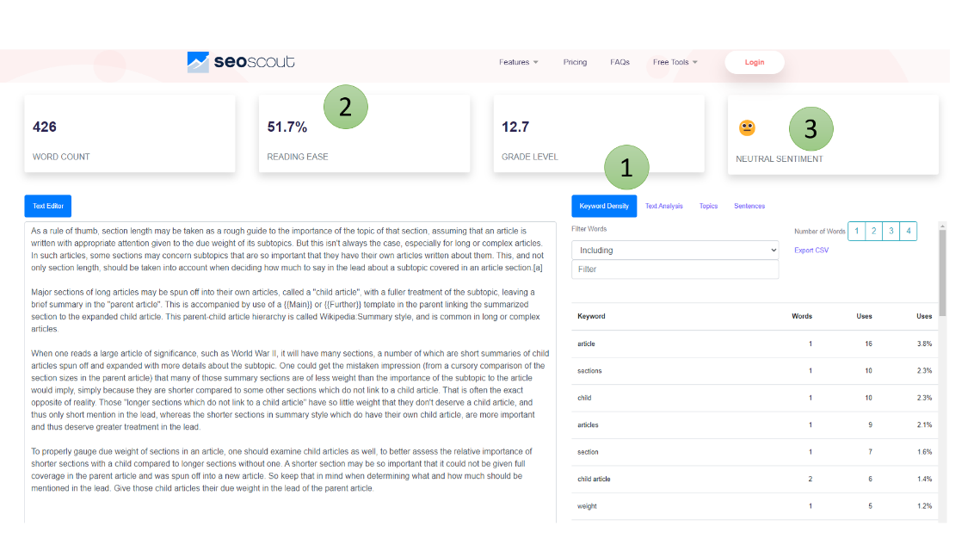Go to the Pricing page
The height and width of the screenshot is (551, 980).
575,62
